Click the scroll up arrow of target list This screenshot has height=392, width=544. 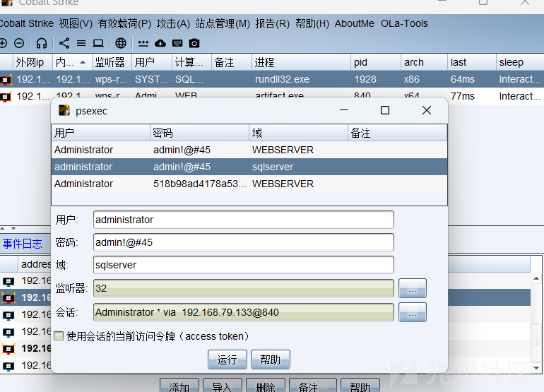536,278
